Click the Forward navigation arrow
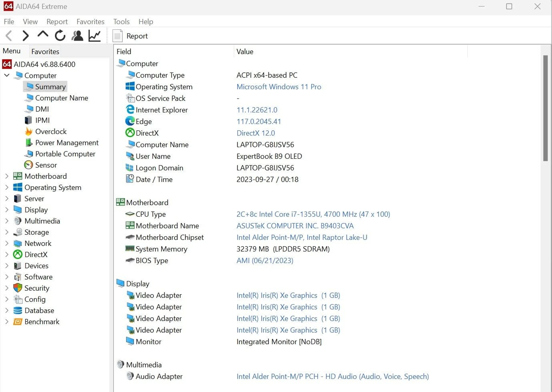Image resolution: width=552 pixels, height=392 pixels. [x=26, y=36]
